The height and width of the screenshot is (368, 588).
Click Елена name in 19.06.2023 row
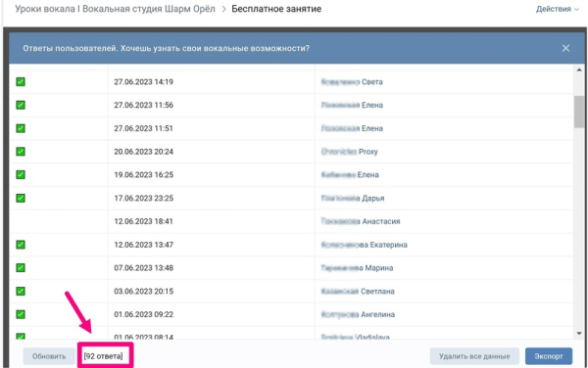point(350,175)
